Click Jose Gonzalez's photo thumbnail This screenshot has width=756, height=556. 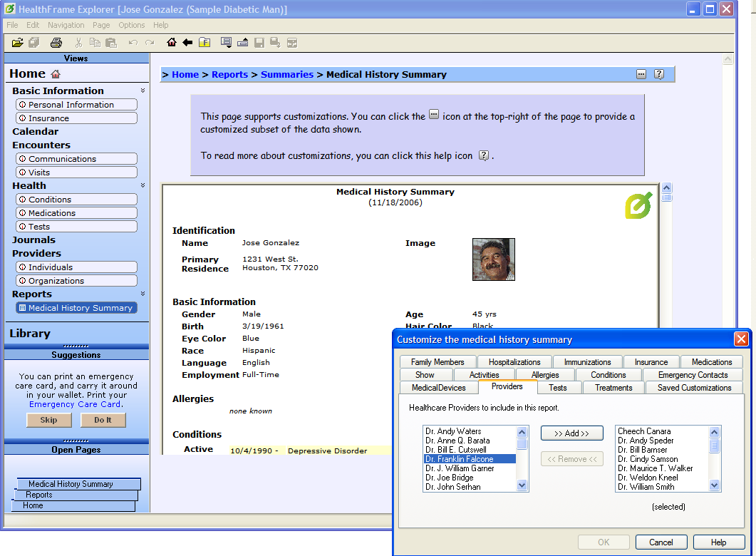click(x=494, y=259)
